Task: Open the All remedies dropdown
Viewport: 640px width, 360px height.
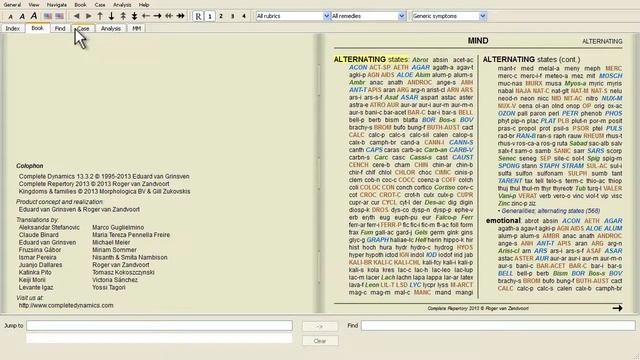Action: coord(368,16)
